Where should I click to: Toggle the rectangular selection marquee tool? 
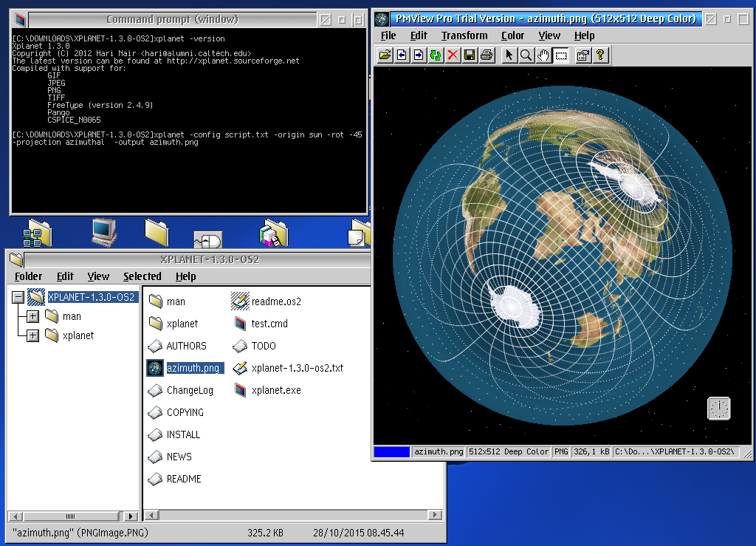[561, 55]
